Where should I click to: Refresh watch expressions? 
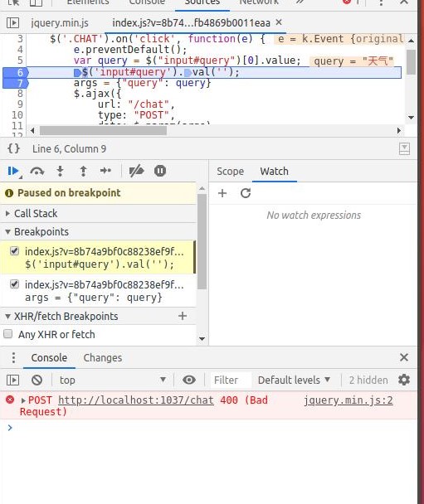(x=246, y=193)
